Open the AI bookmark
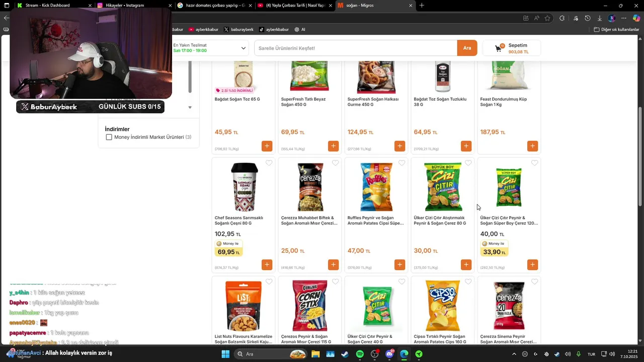Viewport: 644px width, 362px height. click(x=300, y=30)
